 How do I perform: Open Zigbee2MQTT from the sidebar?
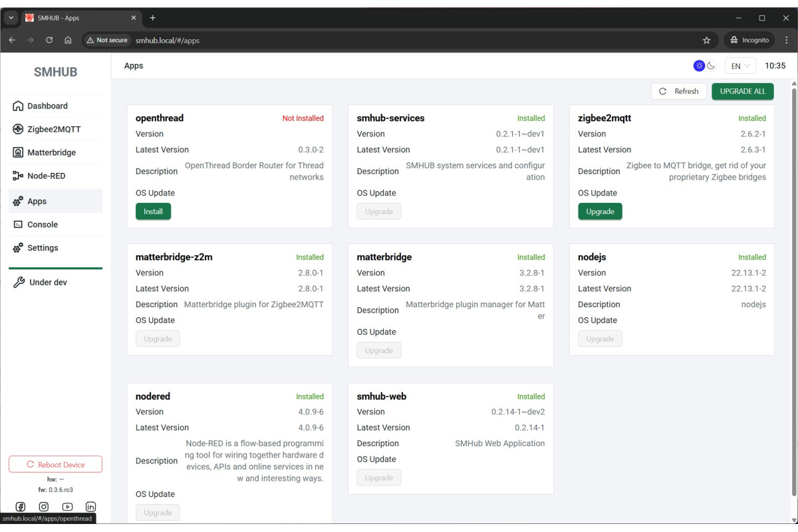click(x=54, y=129)
